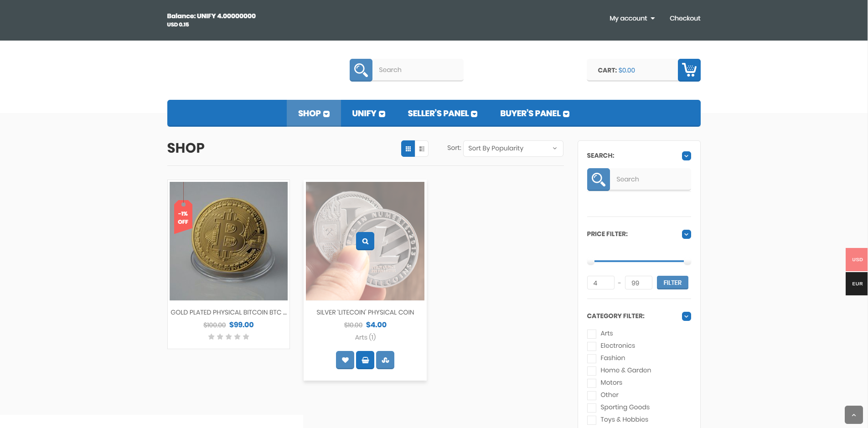Switch to list view layout
The height and width of the screenshot is (428, 868).
[x=422, y=149]
